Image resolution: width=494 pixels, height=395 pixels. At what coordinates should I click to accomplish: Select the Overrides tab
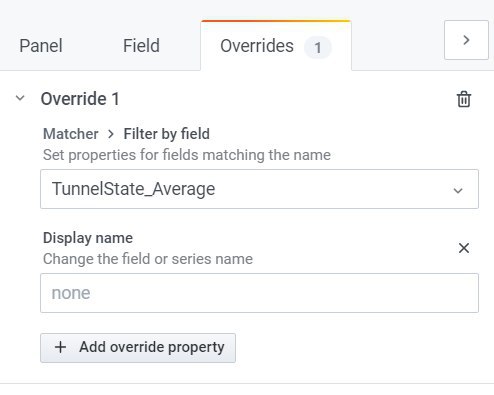click(276, 46)
